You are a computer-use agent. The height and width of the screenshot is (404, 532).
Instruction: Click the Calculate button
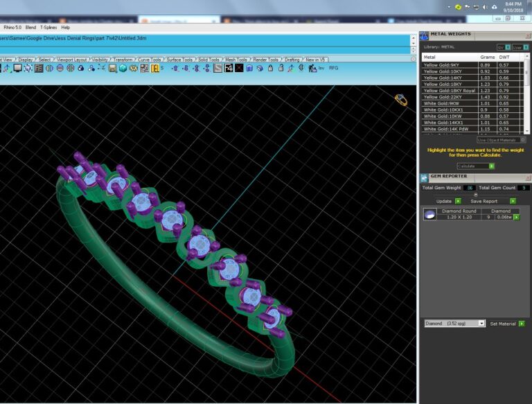point(476,166)
